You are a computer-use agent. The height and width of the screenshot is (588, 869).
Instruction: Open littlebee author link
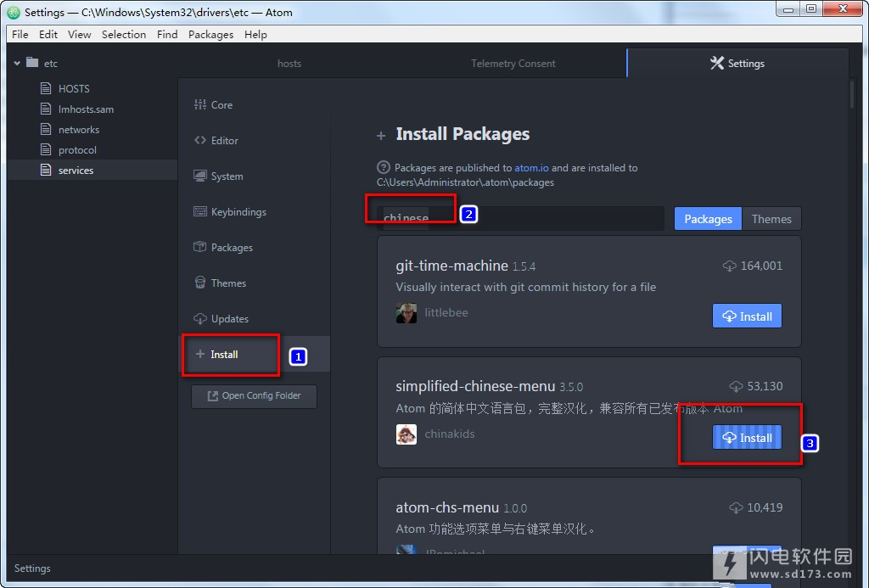446,312
